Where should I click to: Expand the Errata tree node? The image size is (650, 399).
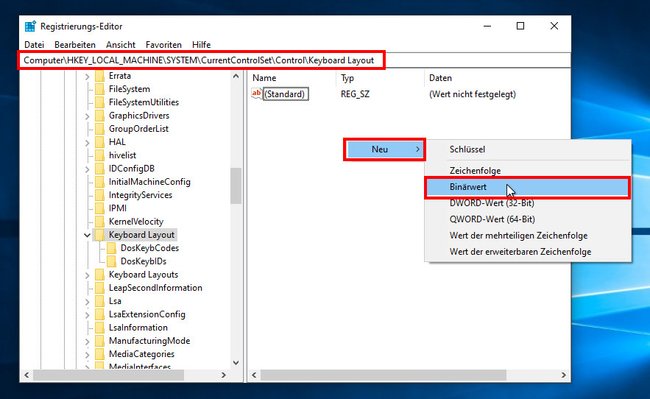tap(87, 77)
